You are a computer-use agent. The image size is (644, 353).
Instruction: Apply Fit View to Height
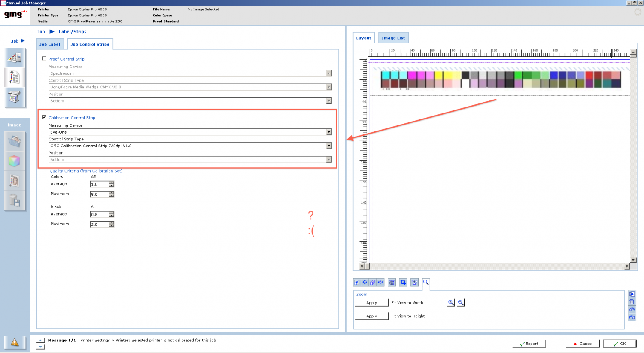tap(371, 316)
